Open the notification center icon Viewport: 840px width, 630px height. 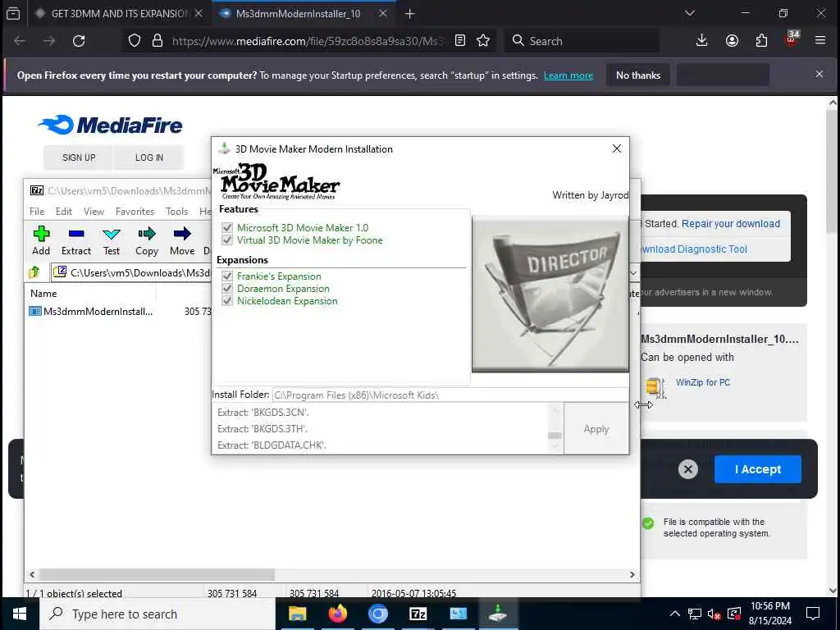pyautogui.click(x=813, y=614)
